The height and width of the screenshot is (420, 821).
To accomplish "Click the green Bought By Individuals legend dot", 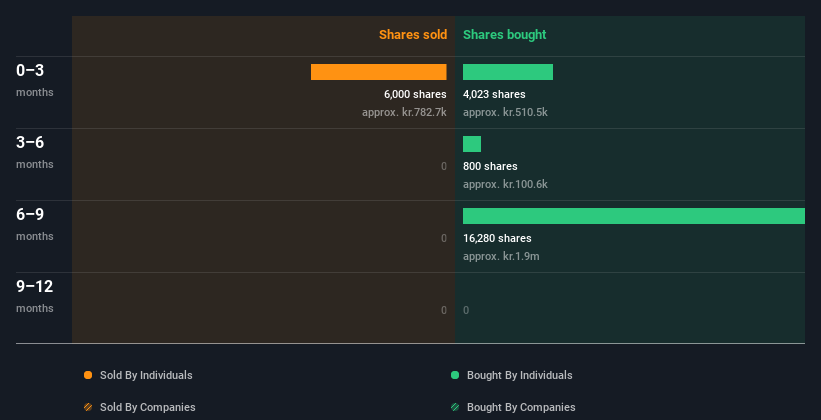I will click(455, 375).
